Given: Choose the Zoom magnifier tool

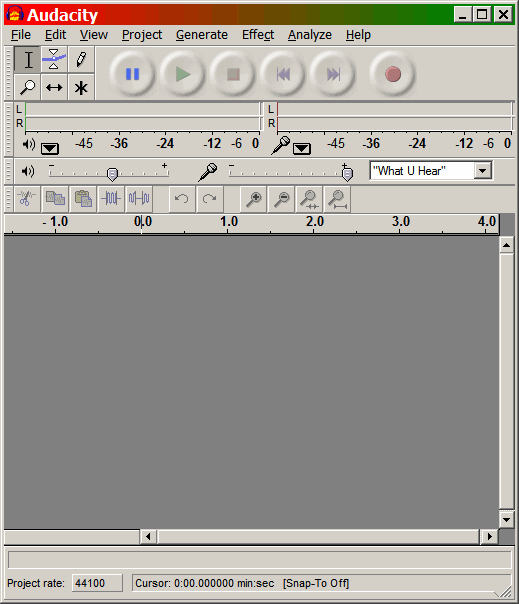Looking at the screenshot, I should pos(27,87).
